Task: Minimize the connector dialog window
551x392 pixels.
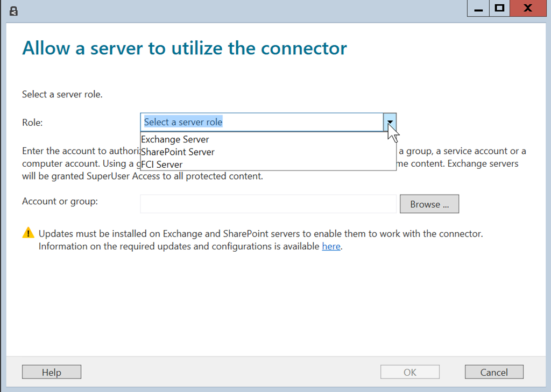Action: pos(478,9)
